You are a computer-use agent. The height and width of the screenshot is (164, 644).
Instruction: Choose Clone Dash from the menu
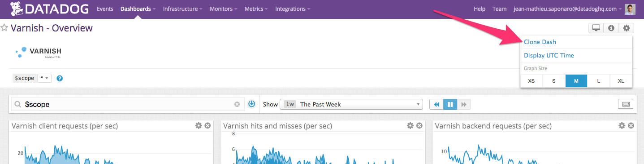tap(540, 42)
